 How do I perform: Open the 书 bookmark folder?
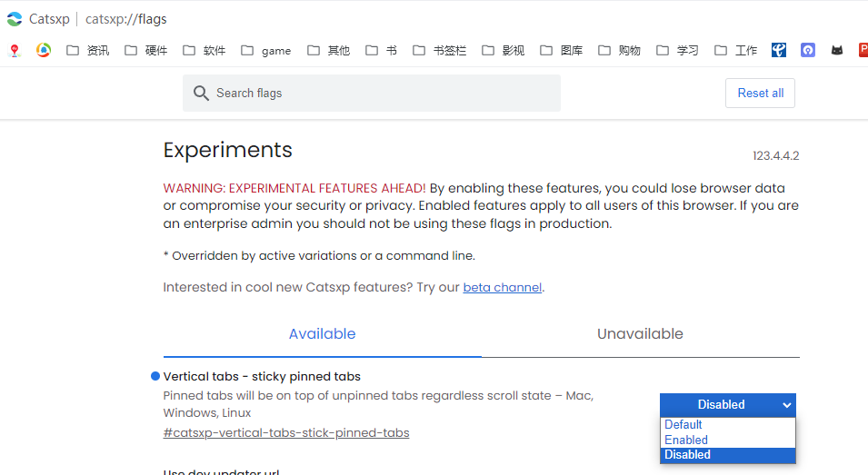(381, 51)
